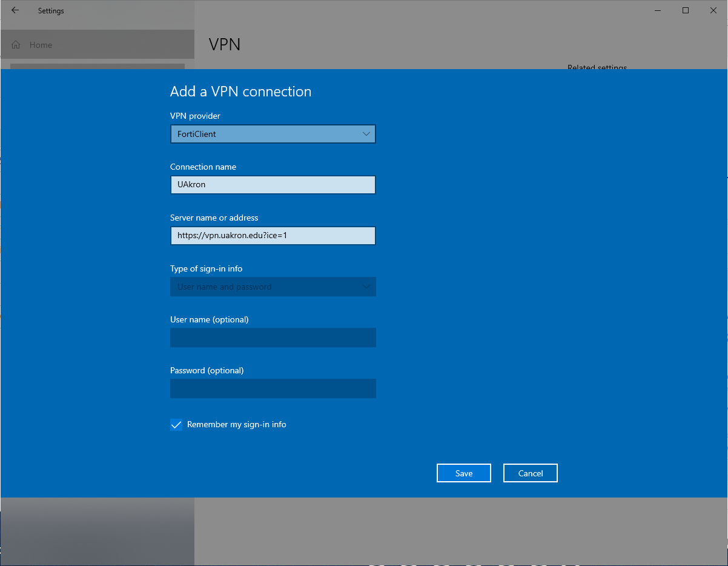Close the Settings window
Image resolution: width=728 pixels, height=566 pixels.
[713, 10]
